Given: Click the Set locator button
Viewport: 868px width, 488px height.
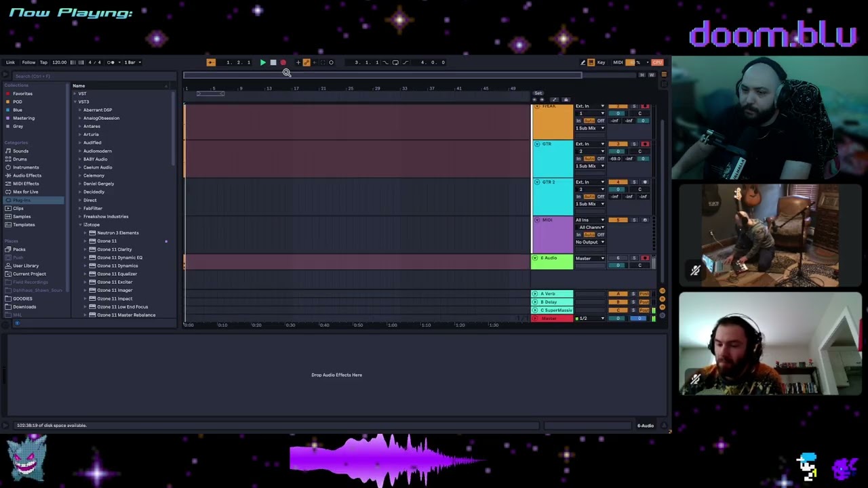Looking at the screenshot, I should point(538,93).
